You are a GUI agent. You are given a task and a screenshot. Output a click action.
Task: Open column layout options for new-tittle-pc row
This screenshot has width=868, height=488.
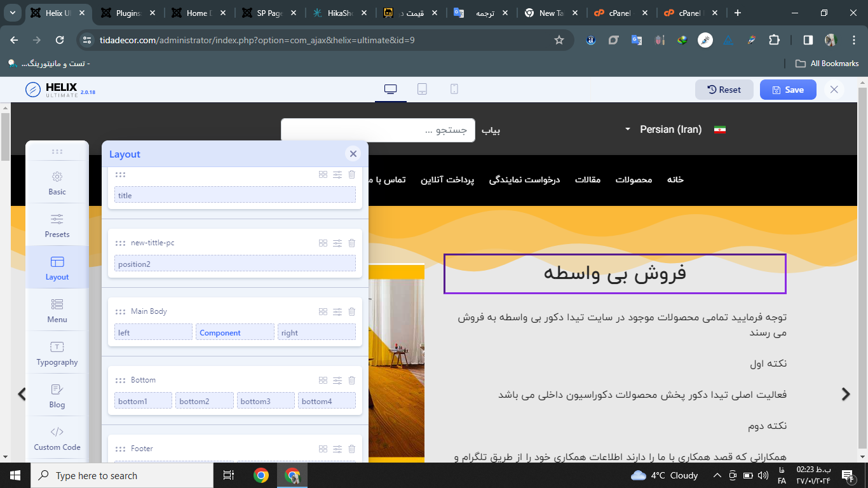(323, 243)
